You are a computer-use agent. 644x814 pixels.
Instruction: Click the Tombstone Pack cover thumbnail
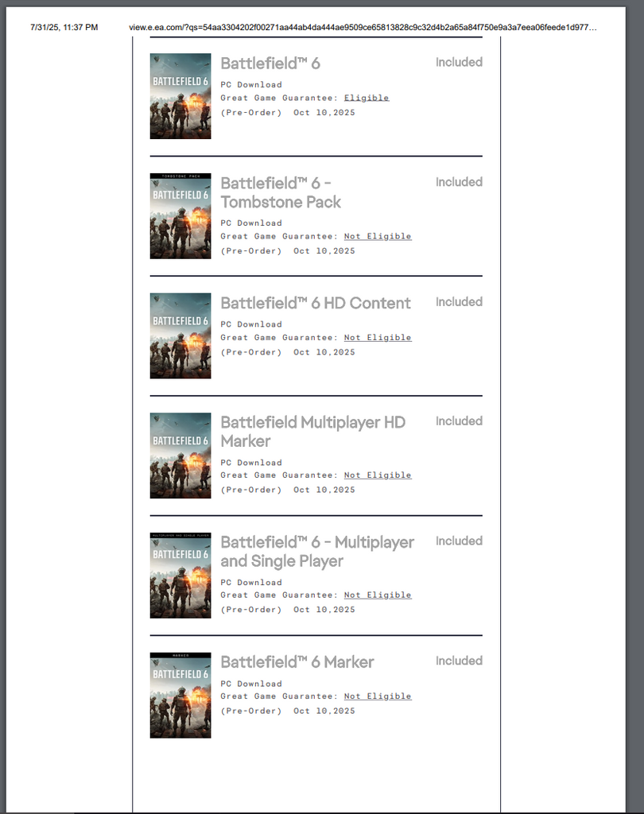click(180, 216)
